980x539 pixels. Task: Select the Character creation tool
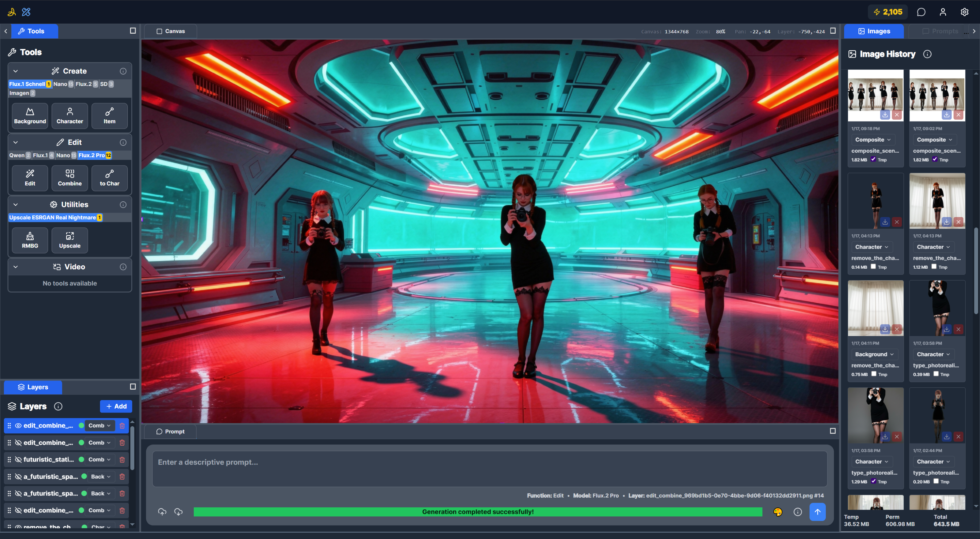(x=70, y=115)
